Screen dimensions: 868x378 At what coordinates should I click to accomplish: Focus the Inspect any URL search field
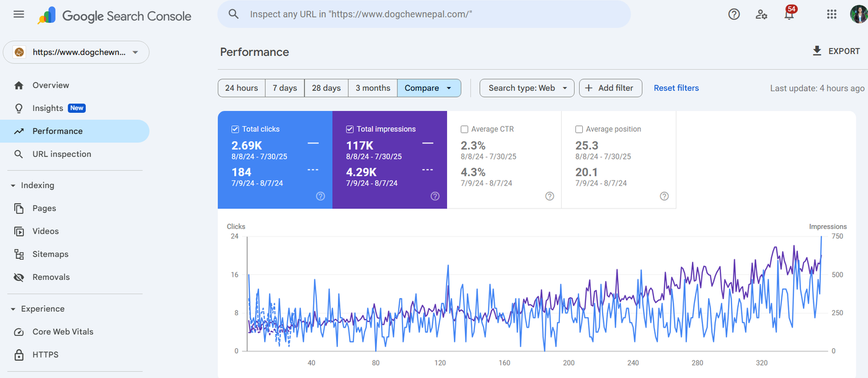pos(423,14)
